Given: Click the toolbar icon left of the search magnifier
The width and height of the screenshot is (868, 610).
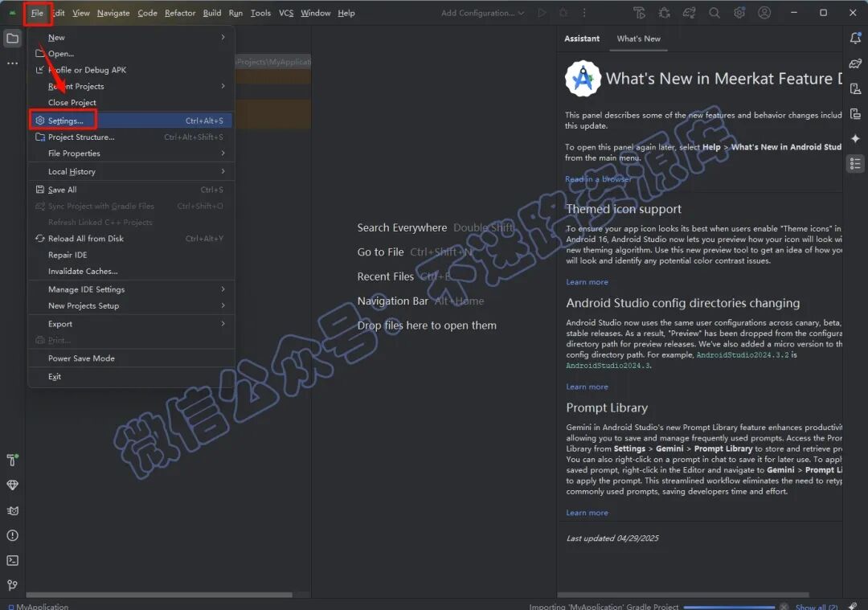Looking at the screenshot, I should click(690, 13).
